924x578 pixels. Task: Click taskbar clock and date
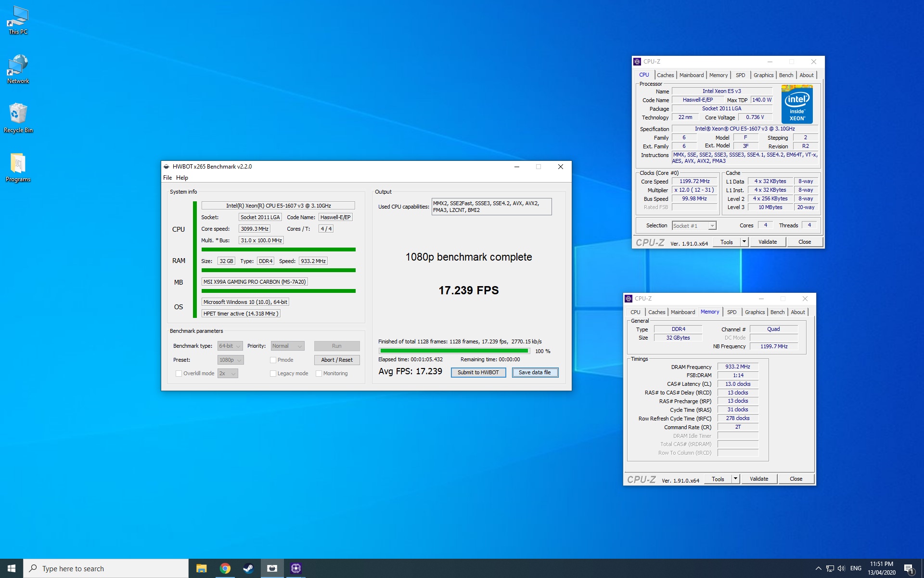click(881, 568)
